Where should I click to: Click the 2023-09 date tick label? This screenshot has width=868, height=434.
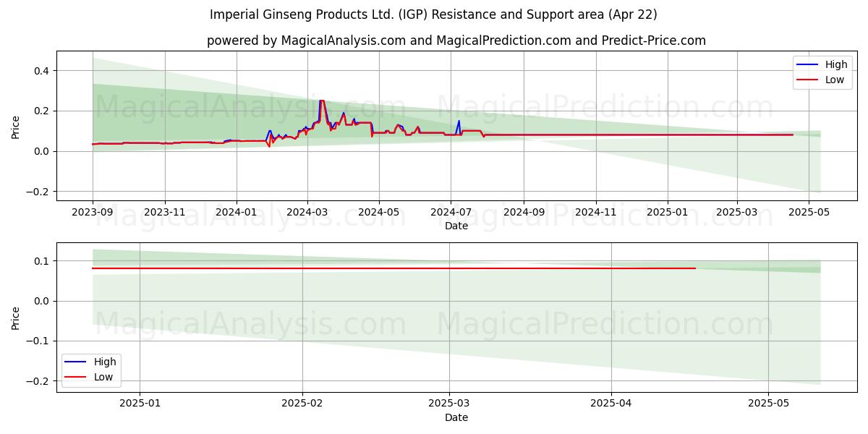coord(93,212)
